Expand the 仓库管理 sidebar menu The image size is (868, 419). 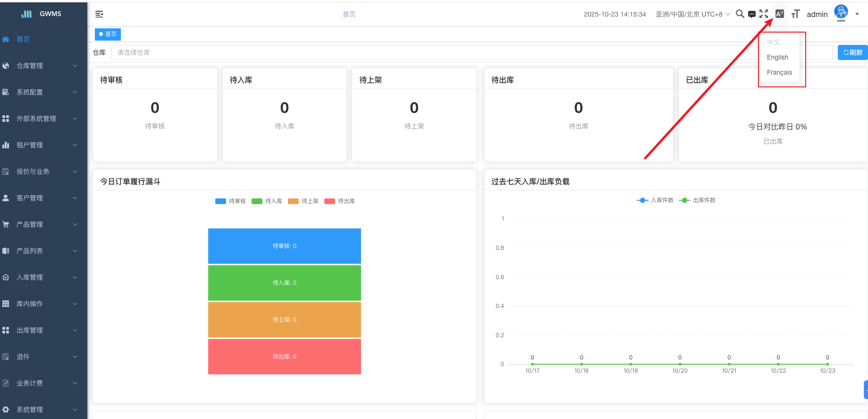click(40, 66)
